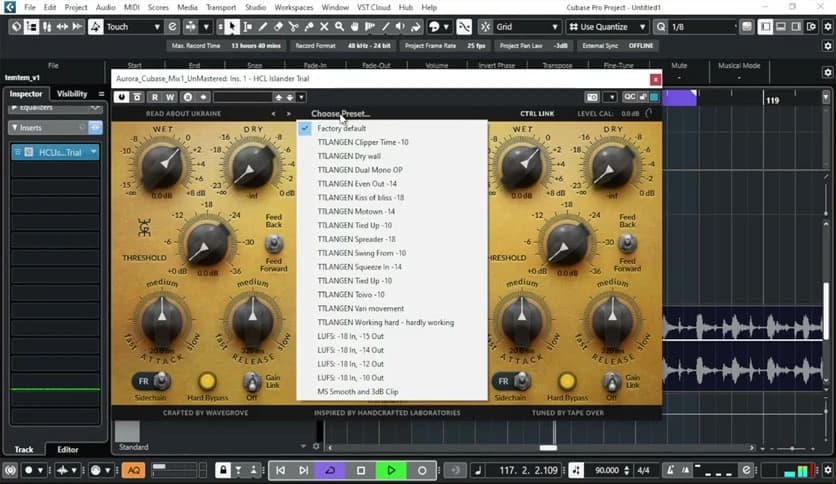Select the Time Warp tool

click(370, 27)
